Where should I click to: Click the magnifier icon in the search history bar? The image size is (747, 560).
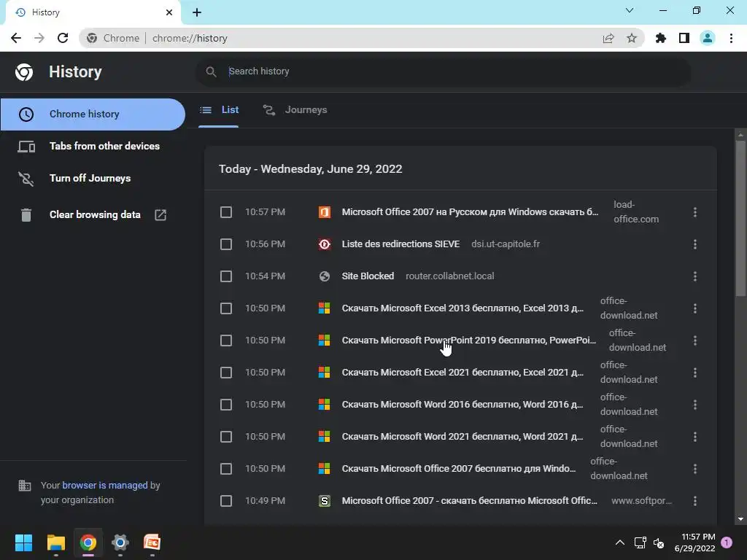point(211,71)
